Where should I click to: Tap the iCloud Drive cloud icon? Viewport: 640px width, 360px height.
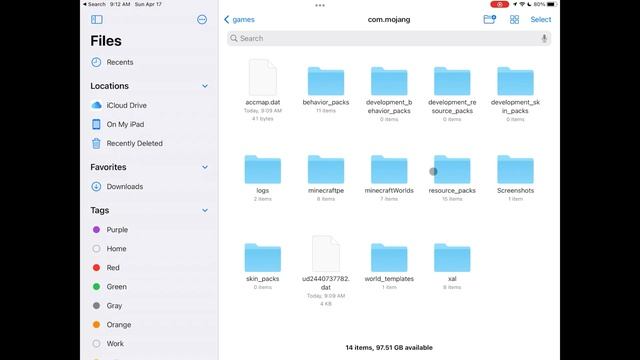click(96, 105)
